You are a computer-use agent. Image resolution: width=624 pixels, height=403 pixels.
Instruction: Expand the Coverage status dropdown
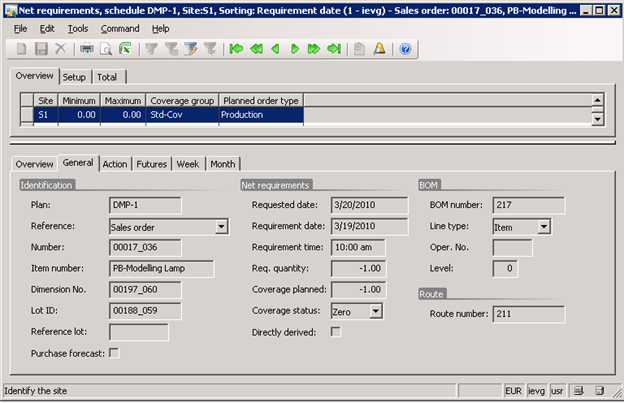[x=375, y=312]
